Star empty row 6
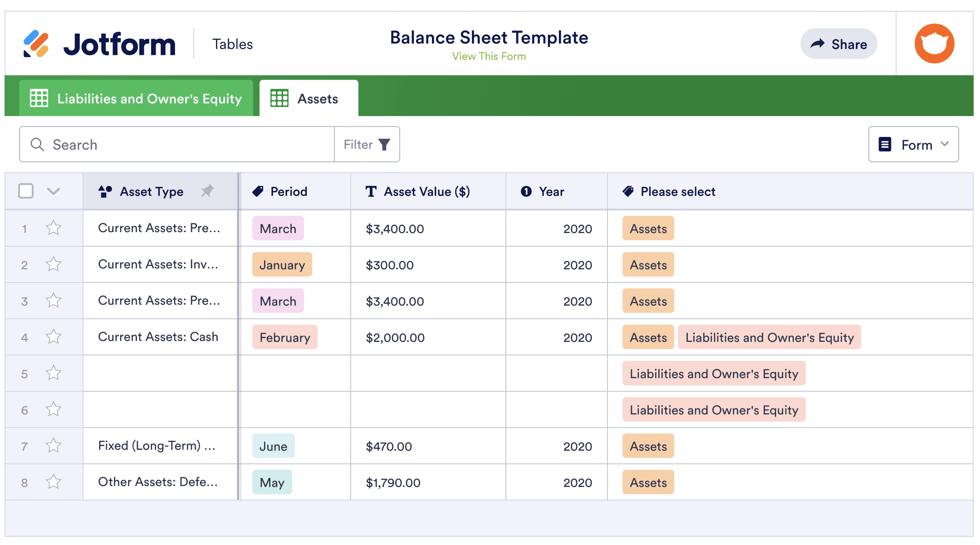The image size is (980, 545). point(54,409)
